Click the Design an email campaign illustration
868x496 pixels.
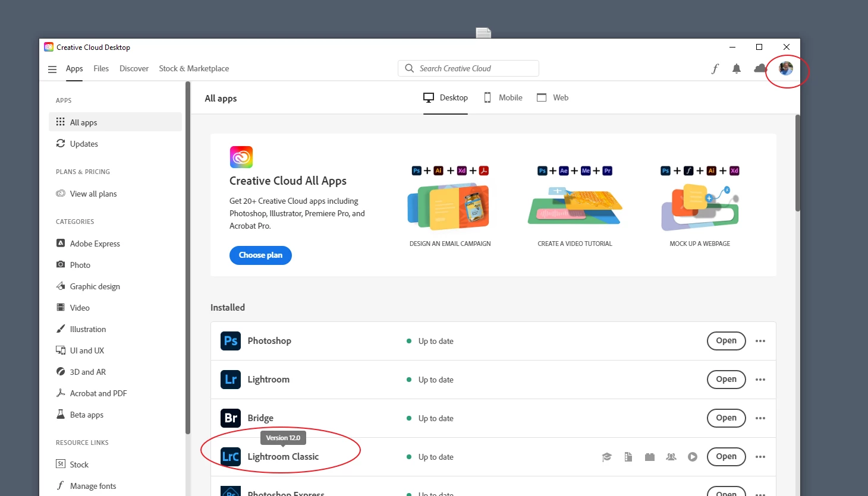[449, 207]
